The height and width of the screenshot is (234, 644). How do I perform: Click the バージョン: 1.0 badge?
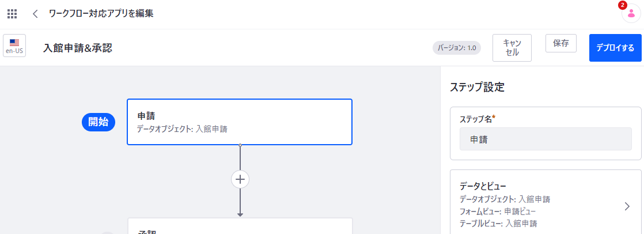click(x=457, y=48)
